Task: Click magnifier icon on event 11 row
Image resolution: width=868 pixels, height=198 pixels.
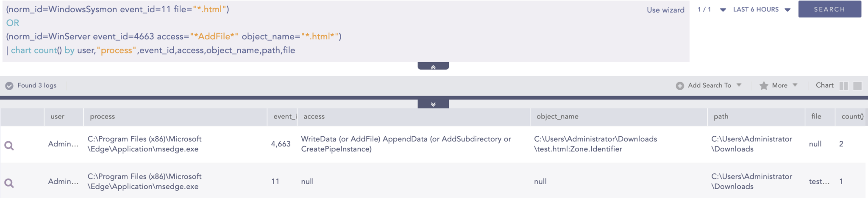Action: click(x=9, y=183)
